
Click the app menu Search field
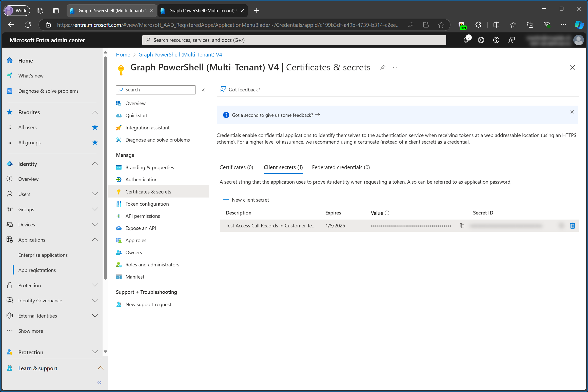[x=156, y=90]
